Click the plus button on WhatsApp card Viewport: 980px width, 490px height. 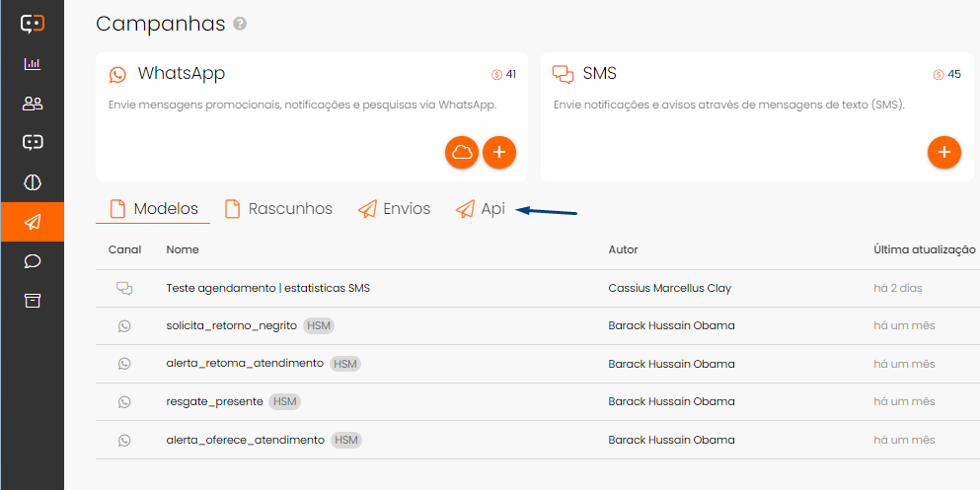click(499, 152)
